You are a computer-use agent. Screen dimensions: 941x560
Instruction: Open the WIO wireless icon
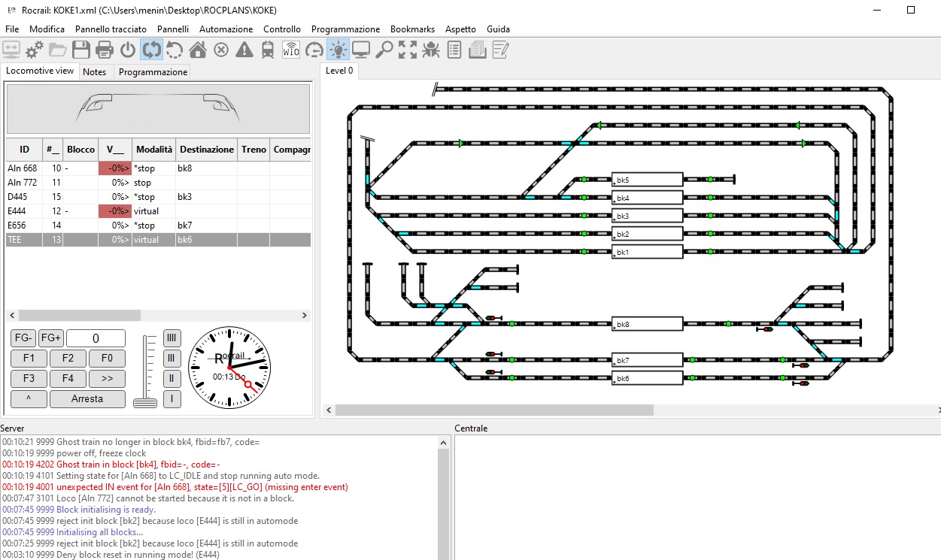[291, 50]
